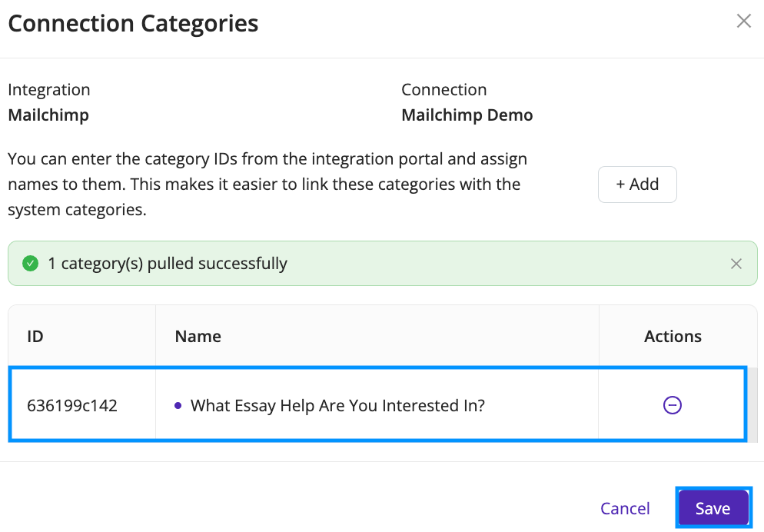Save the connection categories
This screenshot has height=532, width=764.
[713, 508]
